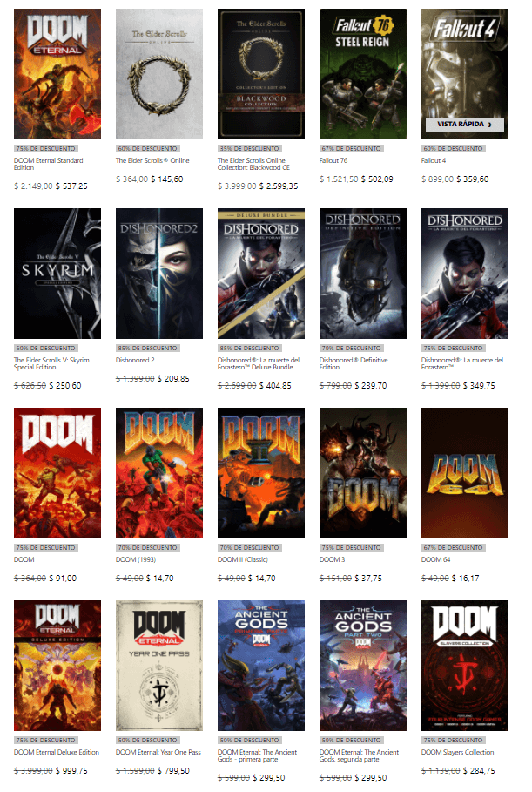The height and width of the screenshot is (792, 532).
Task: Click Fallout 76 Steel Reign cover art
Action: click(362, 74)
